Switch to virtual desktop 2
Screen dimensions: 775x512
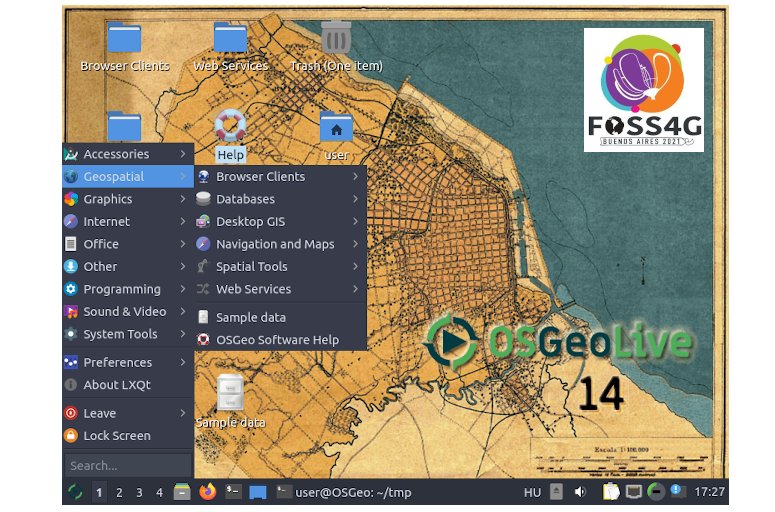[119, 492]
